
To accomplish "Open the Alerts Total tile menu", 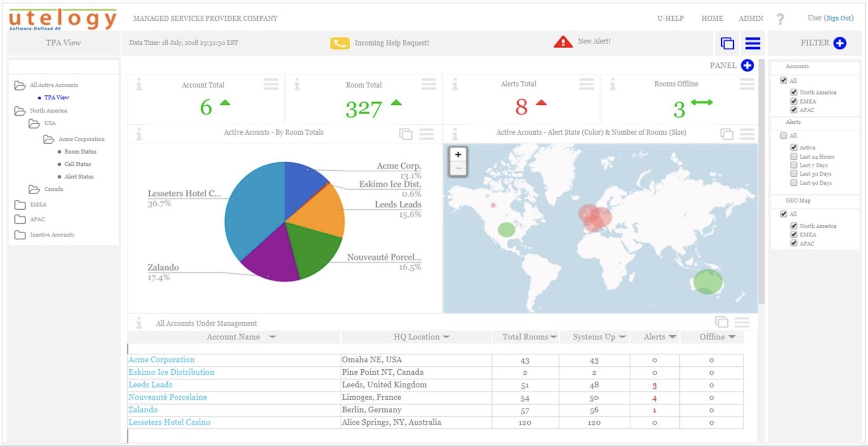I will click(x=586, y=84).
